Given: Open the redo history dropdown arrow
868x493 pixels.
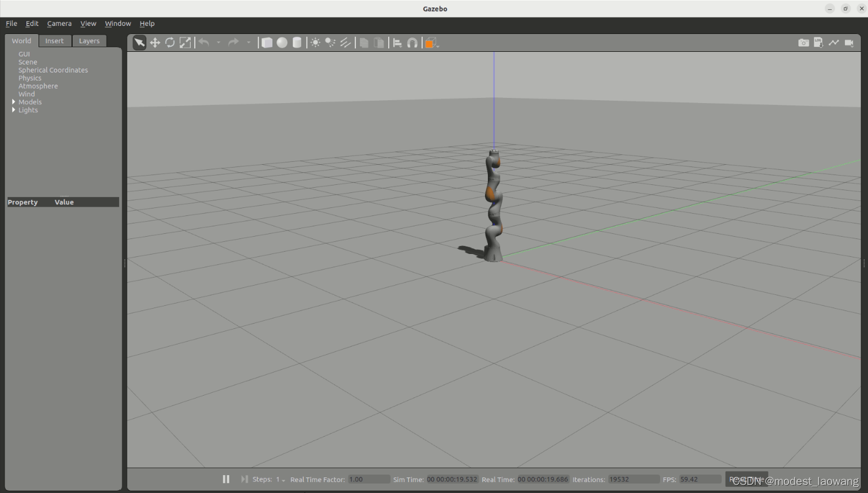Looking at the screenshot, I should [248, 43].
